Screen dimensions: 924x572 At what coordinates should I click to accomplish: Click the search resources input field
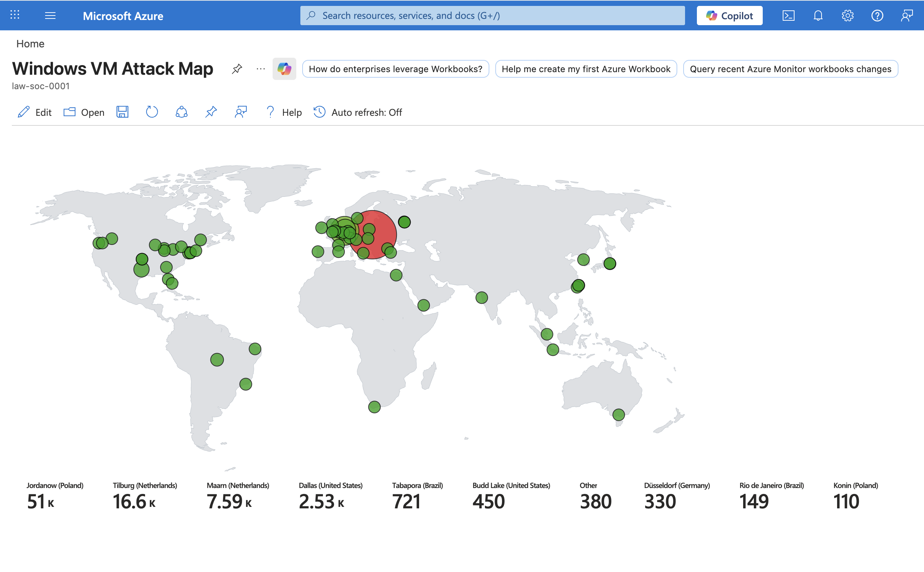pyautogui.click(x=492, y=16)
